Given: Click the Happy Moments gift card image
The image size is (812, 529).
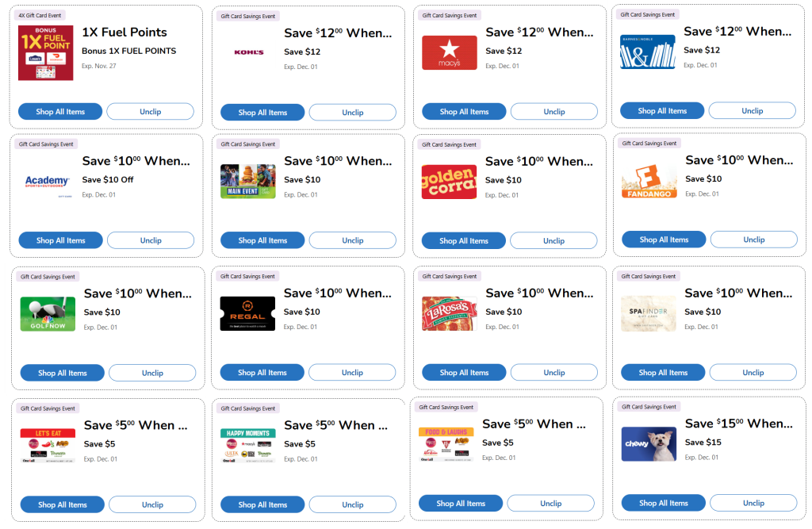Looking at the screenshot, I should (247, 445).
